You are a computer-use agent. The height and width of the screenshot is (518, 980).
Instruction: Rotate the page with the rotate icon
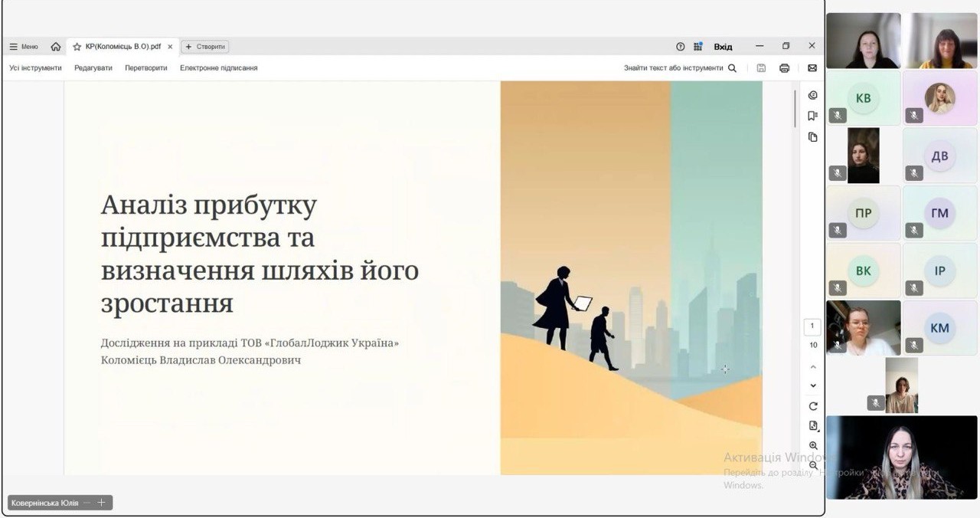(813, 406)
